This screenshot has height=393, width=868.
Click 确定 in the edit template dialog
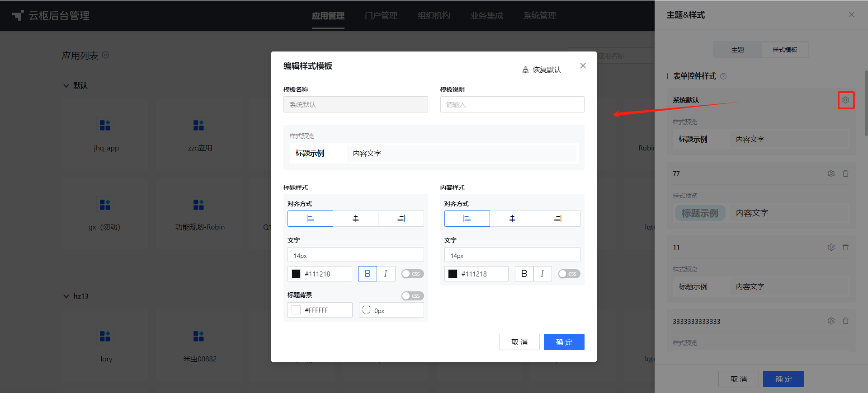tap(564, 342)
